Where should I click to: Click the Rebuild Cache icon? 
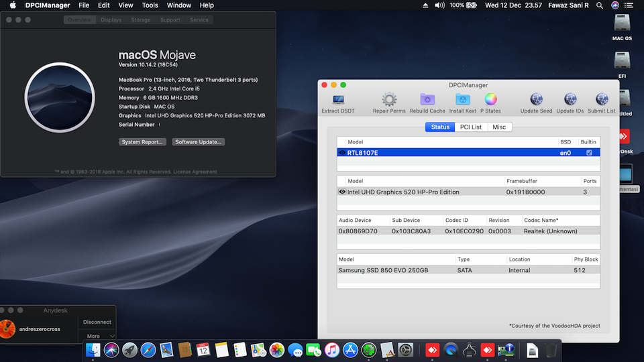pos(427,101)
